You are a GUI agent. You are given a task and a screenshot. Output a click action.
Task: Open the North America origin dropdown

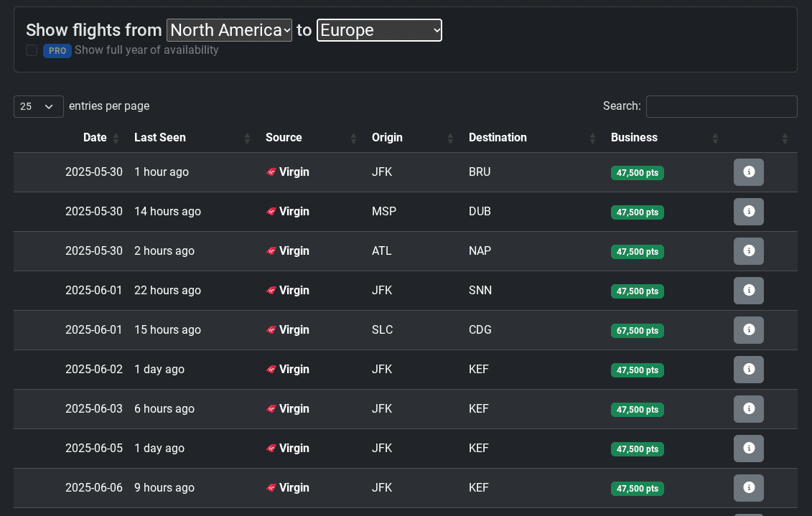(x=229, y=30)
